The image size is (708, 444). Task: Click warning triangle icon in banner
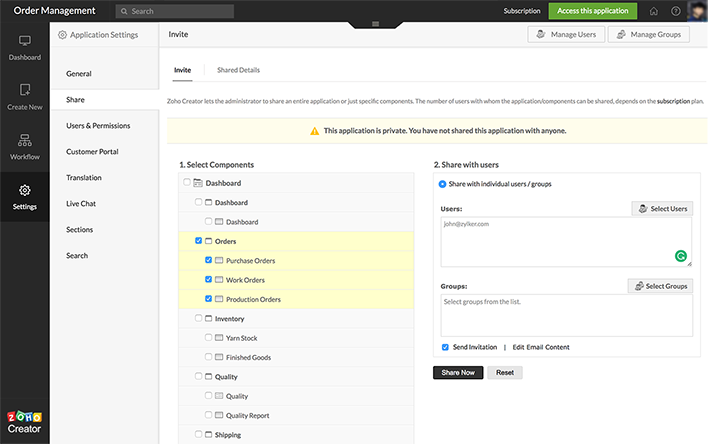point(314,131)
